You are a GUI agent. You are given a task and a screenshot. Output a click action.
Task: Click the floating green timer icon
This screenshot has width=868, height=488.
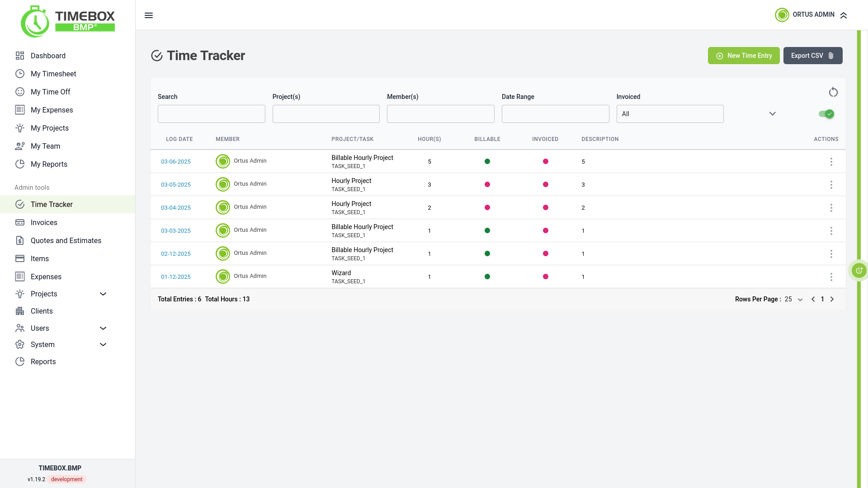[x=859, y=271]
